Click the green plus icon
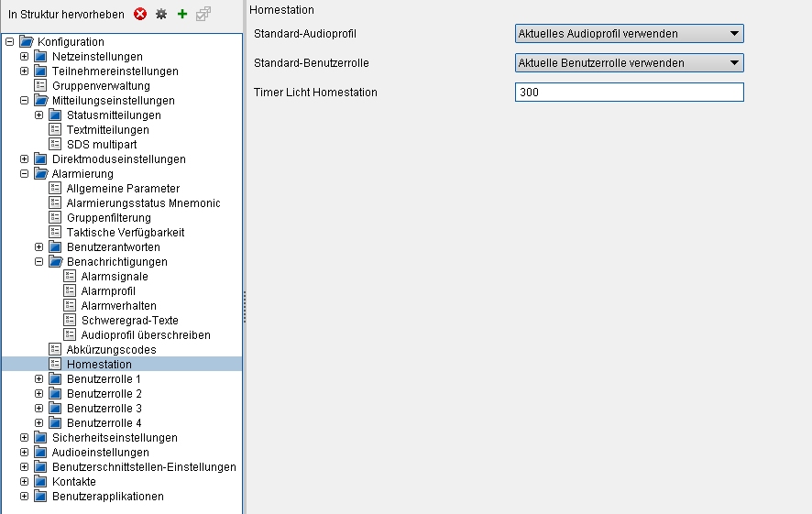This screenshot has width=812, height=514. pyautogui.click(x=182, y=14)
